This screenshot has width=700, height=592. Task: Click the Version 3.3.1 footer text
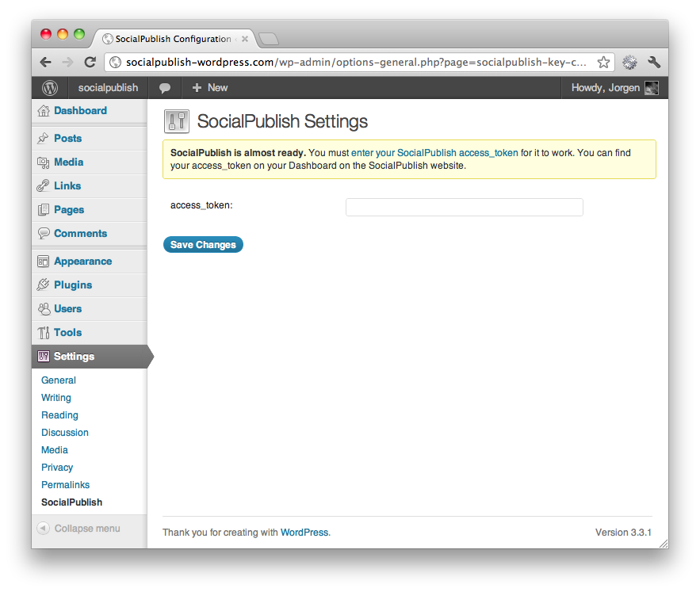623,533
